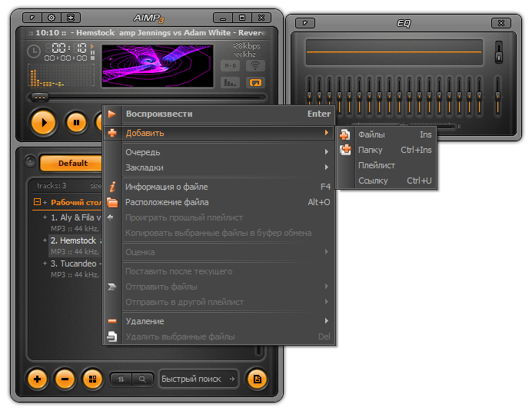Expand Отправить файлы submenu
The image size is (532, 411).
pos(219,287)
